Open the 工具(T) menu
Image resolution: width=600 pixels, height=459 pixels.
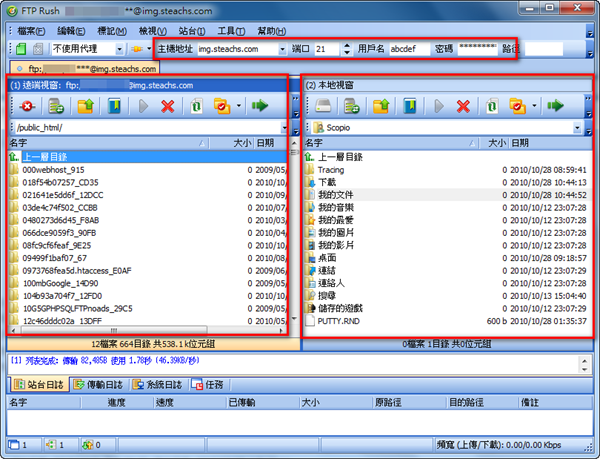coord(232,31)
